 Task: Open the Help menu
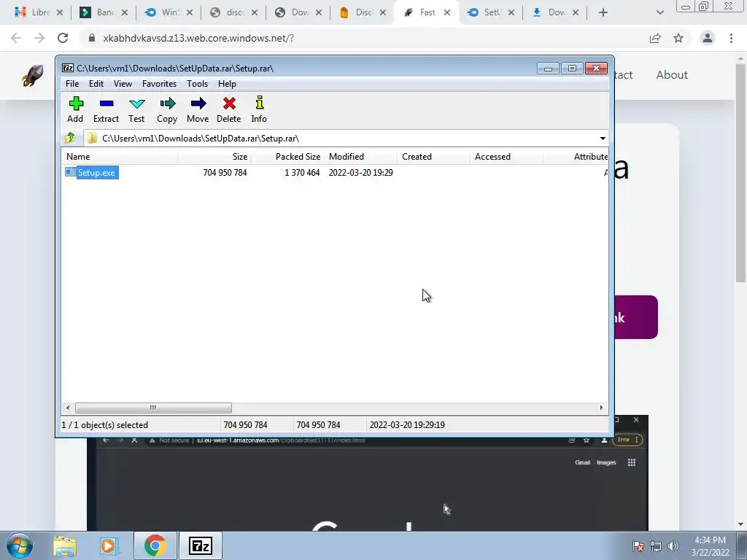[x=228, y=84]
